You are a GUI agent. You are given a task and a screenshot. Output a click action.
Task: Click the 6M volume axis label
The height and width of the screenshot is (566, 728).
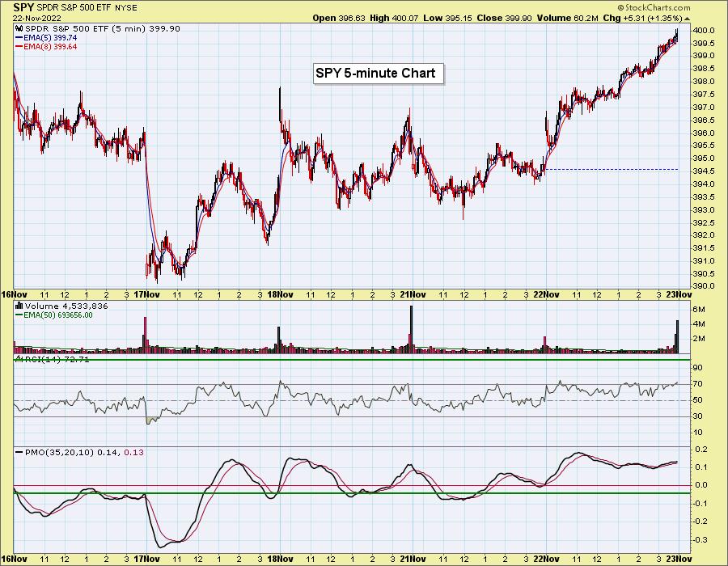coord(699,310)
